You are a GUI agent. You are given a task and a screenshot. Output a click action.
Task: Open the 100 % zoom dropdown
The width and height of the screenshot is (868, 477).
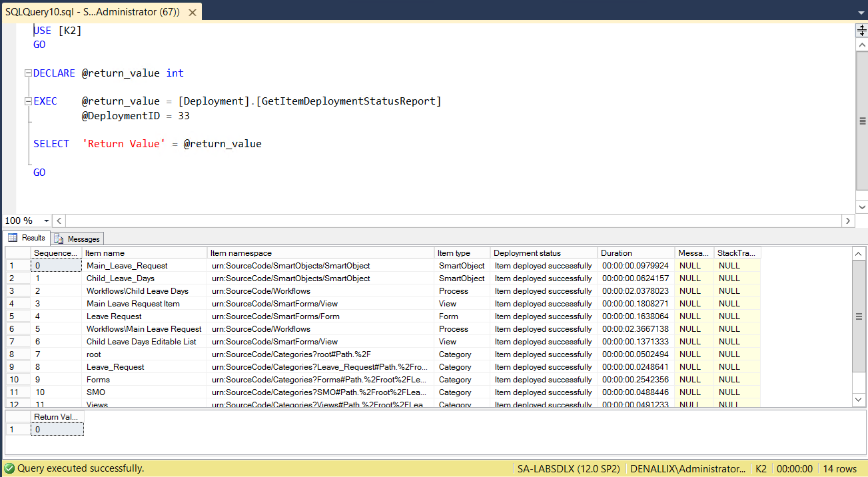coord(46,221)
